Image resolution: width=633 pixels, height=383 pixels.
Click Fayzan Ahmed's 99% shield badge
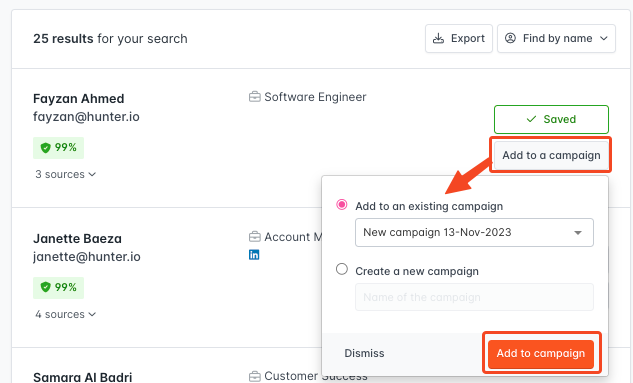[x=46, y=148]
